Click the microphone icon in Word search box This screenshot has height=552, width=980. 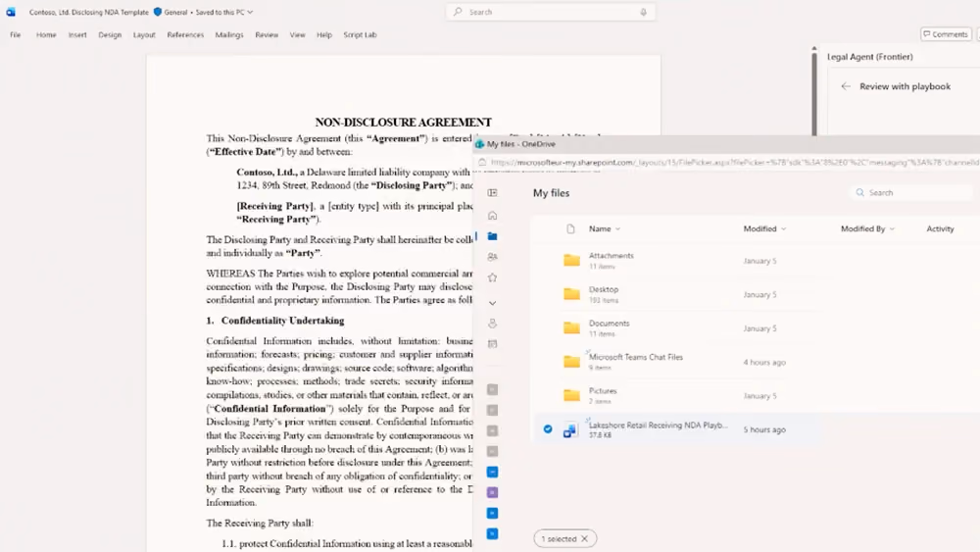pyautogui.click(x=643, y=12)
